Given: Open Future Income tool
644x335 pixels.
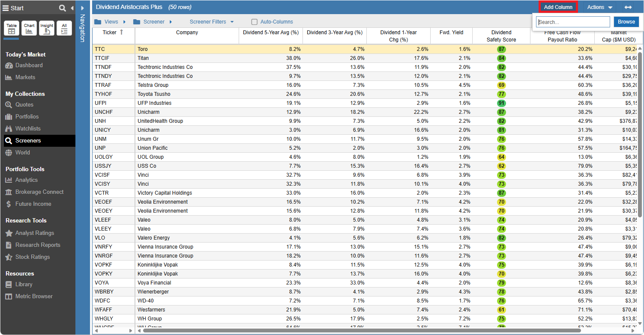Looking at the screenshot, I should pos(33,204).
